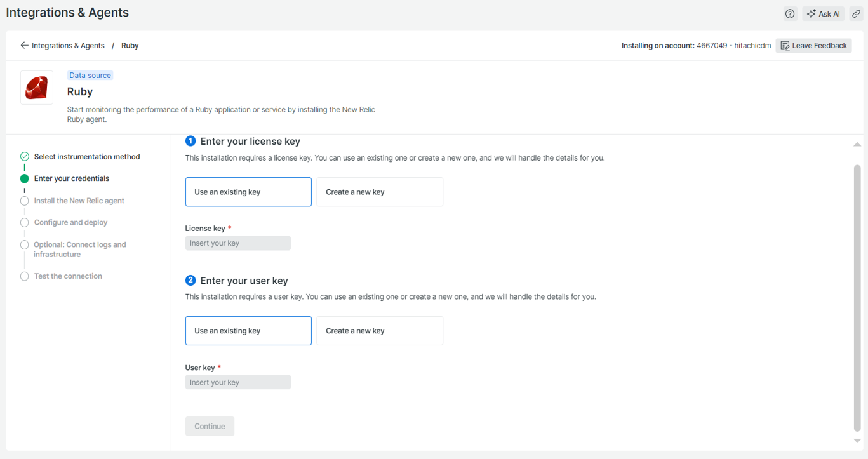
Task: Click the Install the New Relic agent step circle
Action: 25,201
